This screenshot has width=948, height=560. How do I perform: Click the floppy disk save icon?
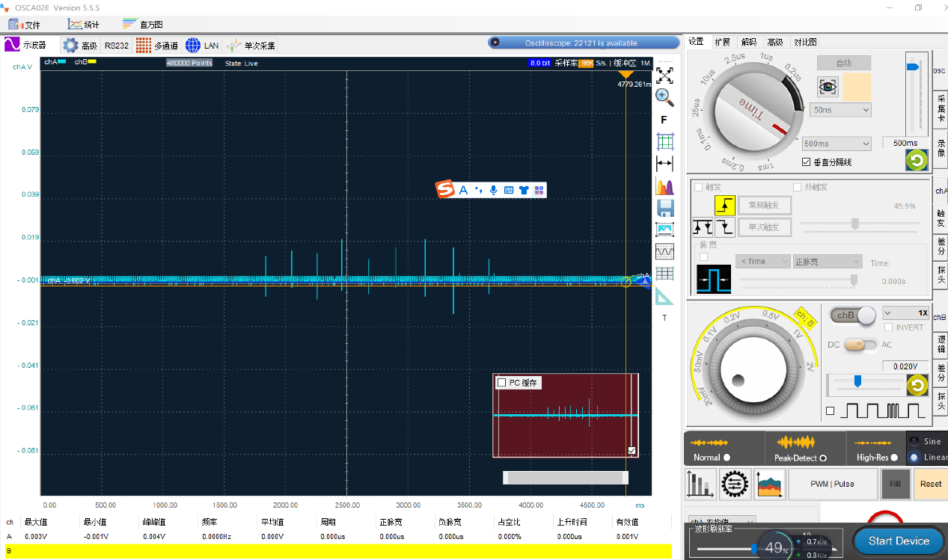(664, 208)
